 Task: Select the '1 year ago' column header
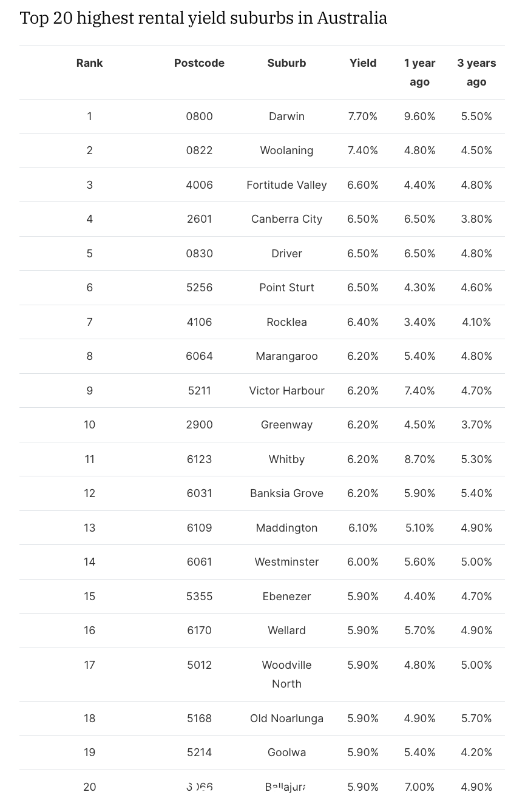[x=419, y=72]
